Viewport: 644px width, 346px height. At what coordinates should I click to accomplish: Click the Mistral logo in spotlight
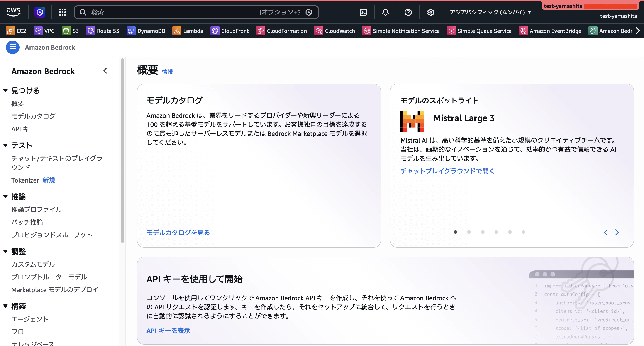click(412, 121)
